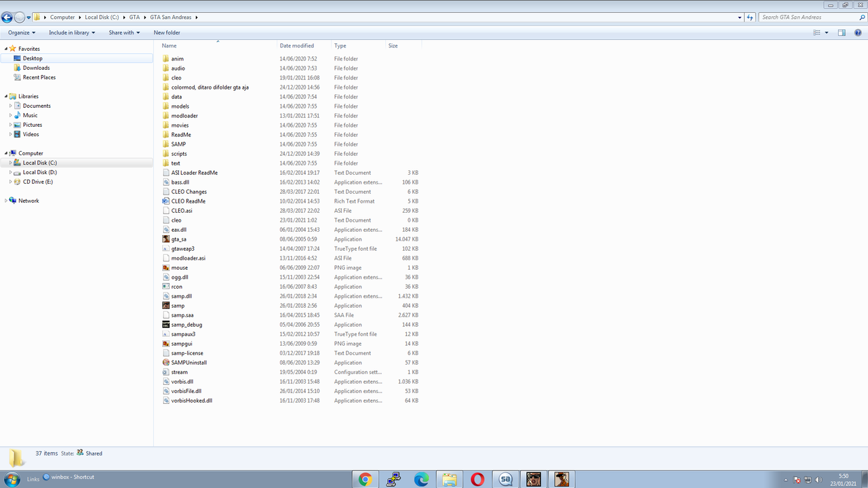Sort files by the Size column header
868x488 pixels.
tap(403, 45)
